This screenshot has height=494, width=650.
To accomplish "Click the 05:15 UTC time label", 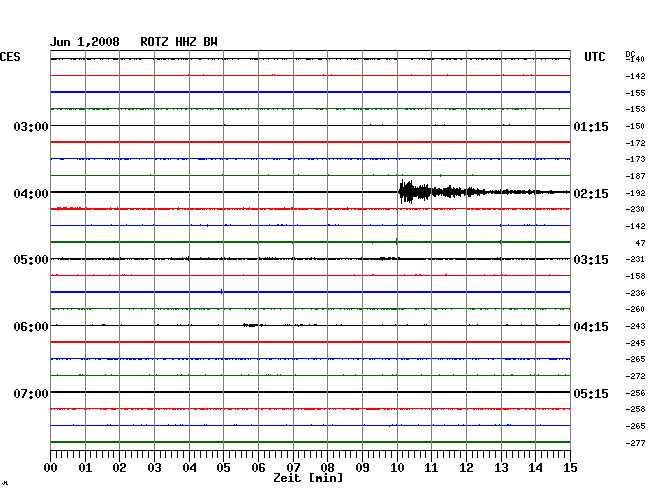I will 591,393.
